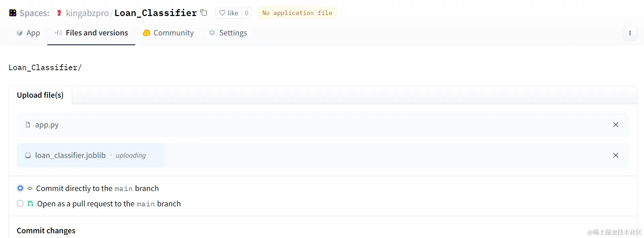The width and height of the screenshot is (644, 238).
Task: Click the loading spinner beside loan_classifier.joblib
Action: coord(28,155)
